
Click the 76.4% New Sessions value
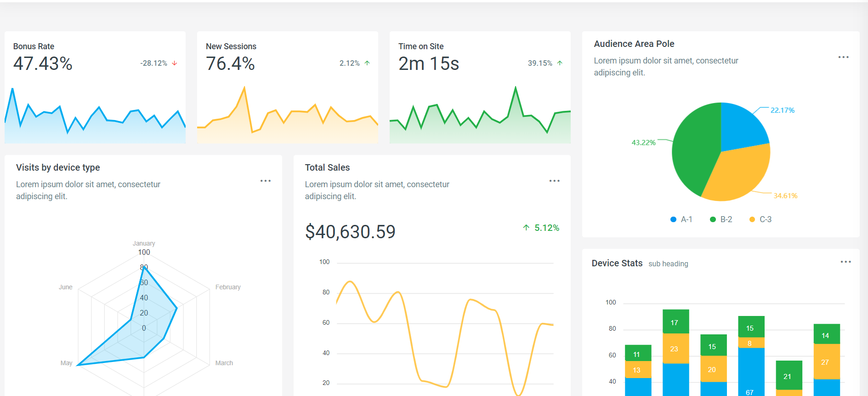point(230,63)
